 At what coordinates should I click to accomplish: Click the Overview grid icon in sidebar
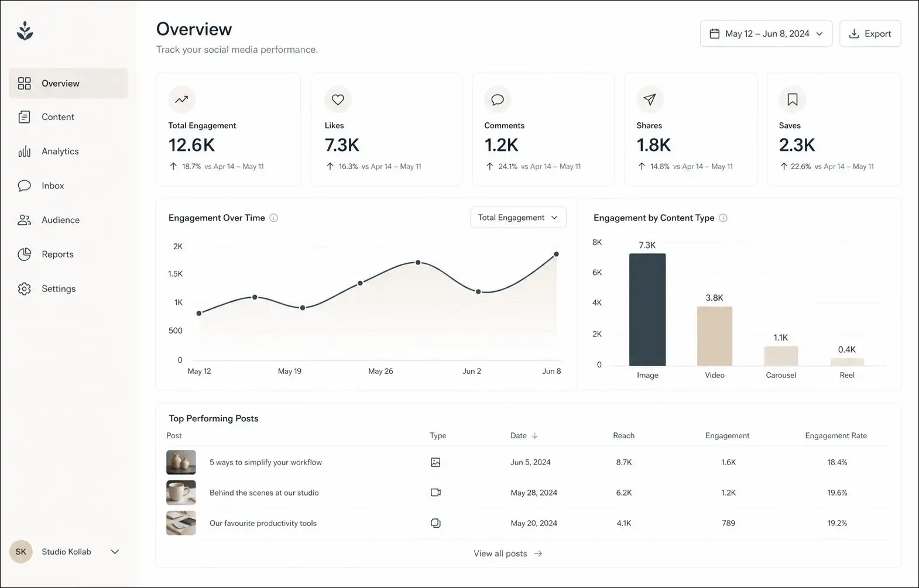click(24, 83)
